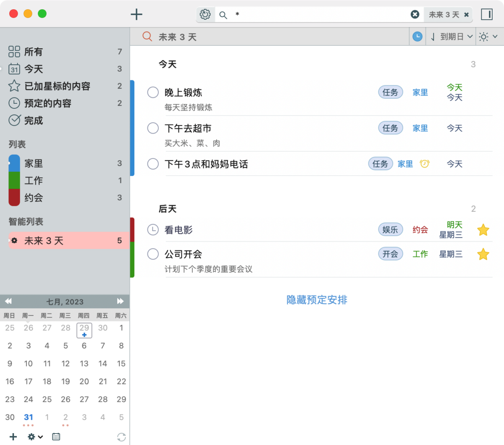504x445 pixels.
Task: Click the star icon beside 已加星标的内容
Action: pyautogui.click(x=14, y=86)
